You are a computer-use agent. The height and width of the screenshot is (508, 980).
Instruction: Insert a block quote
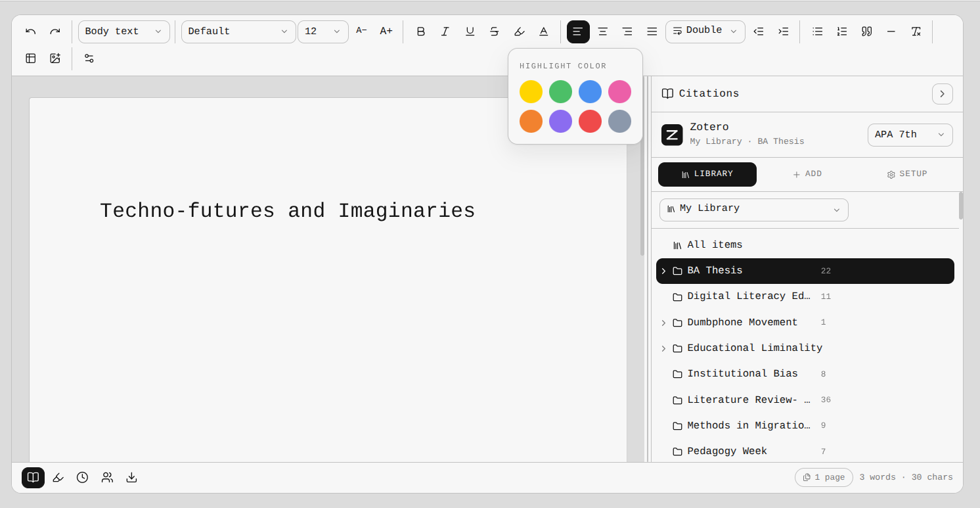(866, 32)
